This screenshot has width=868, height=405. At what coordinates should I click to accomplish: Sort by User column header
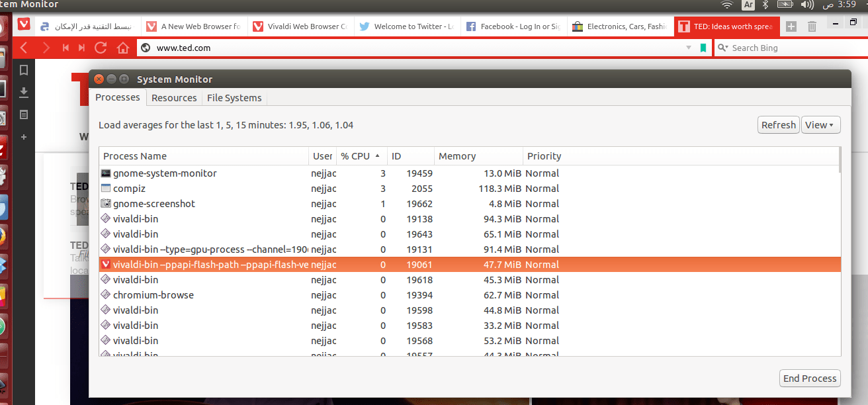[x=322, y=156]
